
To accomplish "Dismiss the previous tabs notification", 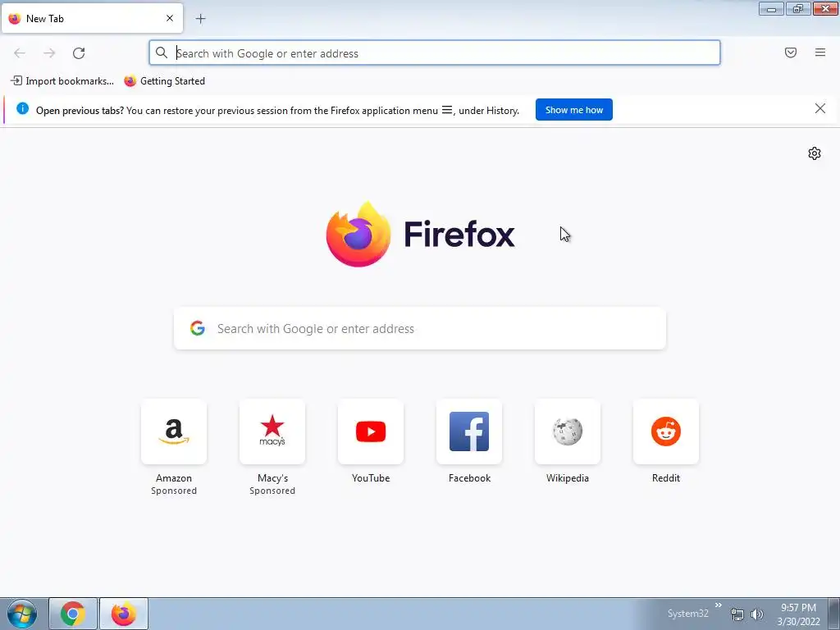I will coord(820,109).
